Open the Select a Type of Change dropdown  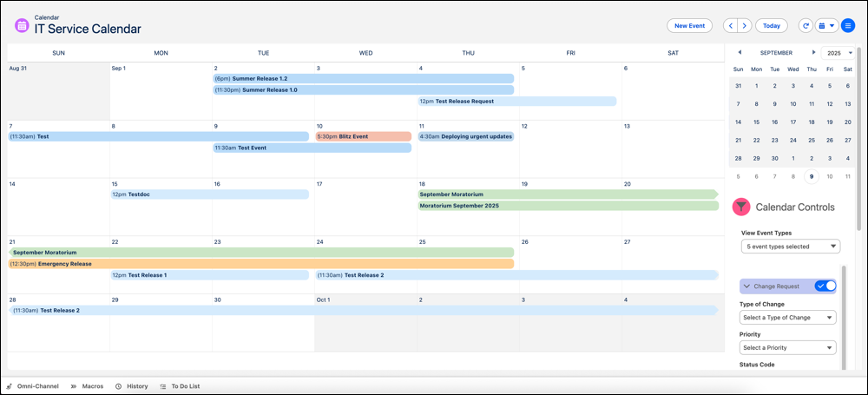pos(788,318)
